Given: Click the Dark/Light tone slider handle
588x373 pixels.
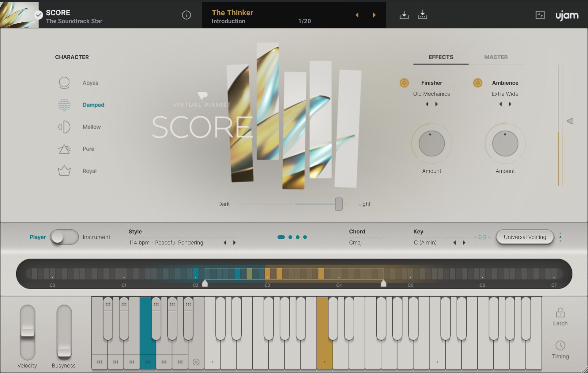Looking at the screenshot, I should click(x=339, y=204).
